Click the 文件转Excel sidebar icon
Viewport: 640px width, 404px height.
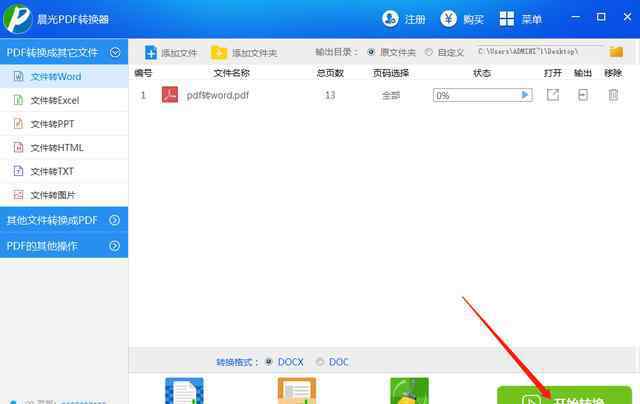[x=18, y=100]
